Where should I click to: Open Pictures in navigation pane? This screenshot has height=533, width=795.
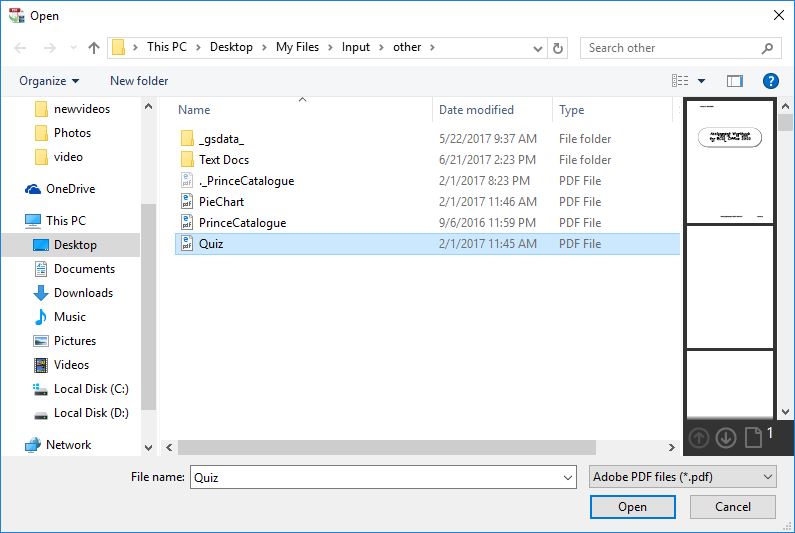tap(64, 341)
